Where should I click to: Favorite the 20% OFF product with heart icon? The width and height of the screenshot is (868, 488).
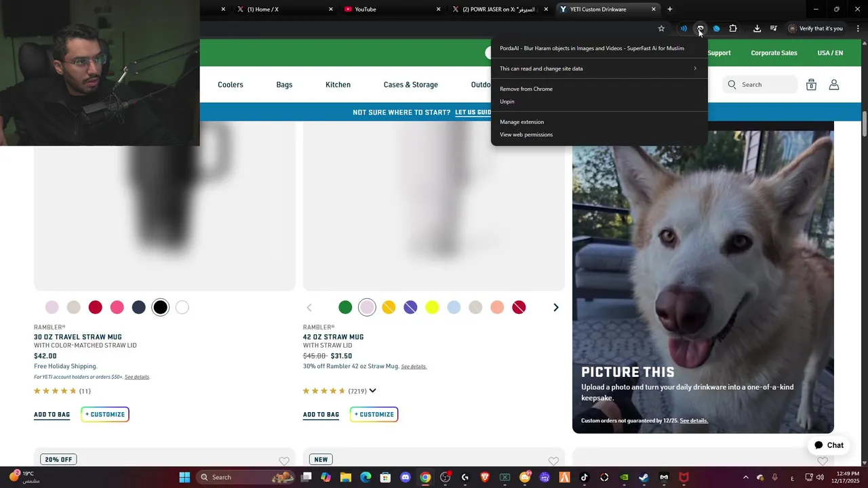click(284, 462)
